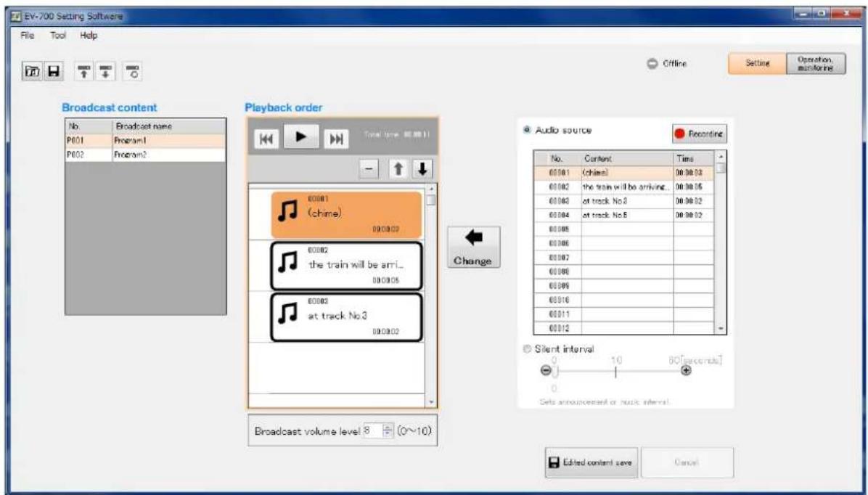Click audio source list scroll up arrow
This screenshot has width=868, height=495.
[721, 157]
